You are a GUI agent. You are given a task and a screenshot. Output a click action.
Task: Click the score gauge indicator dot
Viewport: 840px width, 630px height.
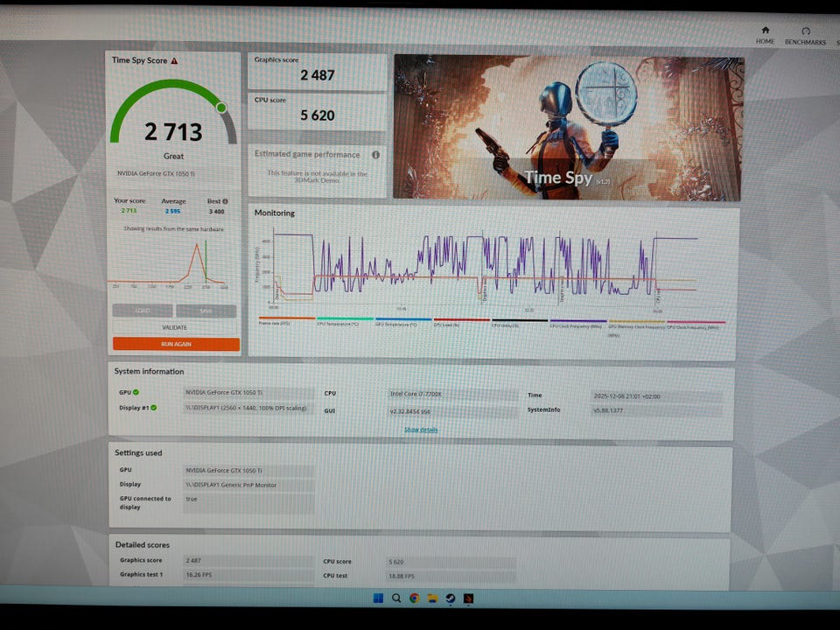pos(220,108)
